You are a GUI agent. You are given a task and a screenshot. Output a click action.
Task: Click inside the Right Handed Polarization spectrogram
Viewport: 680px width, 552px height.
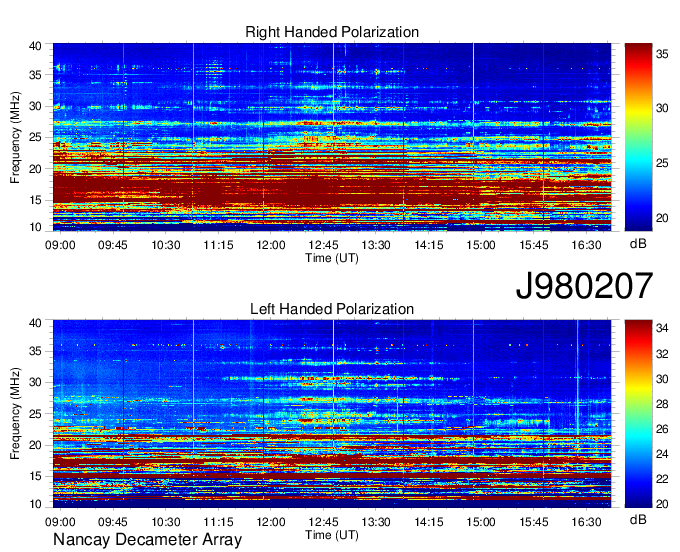[x=332, y=137]
